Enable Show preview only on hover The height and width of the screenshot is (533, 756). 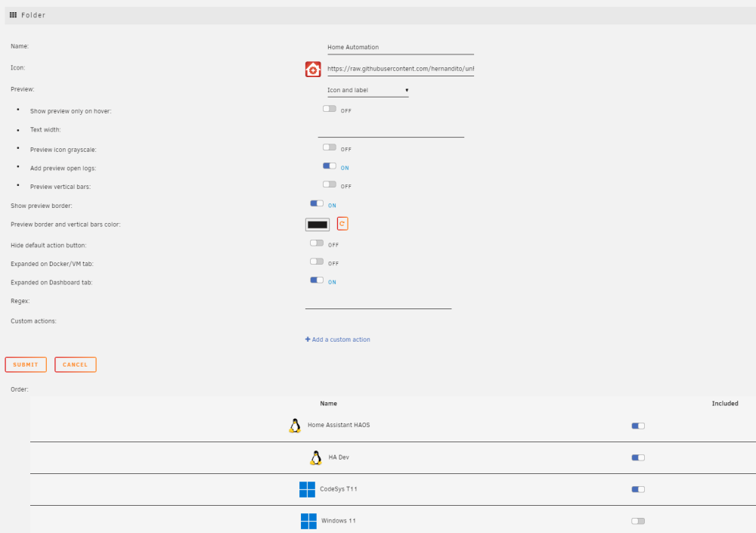[330, 109]
